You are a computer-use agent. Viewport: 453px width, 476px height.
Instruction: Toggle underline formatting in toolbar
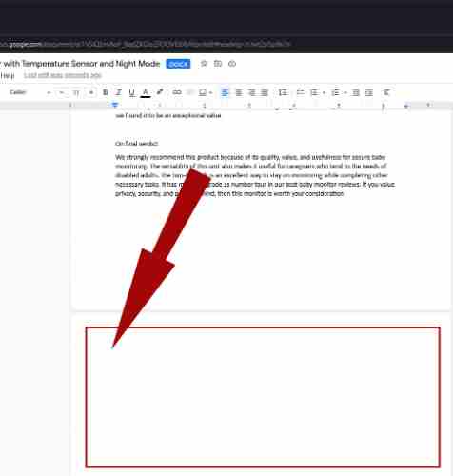tap(132, 92)
